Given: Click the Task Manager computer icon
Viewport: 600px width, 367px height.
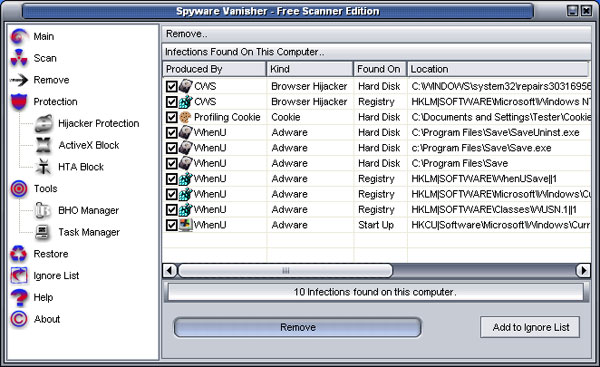Looking at the screenshot, I should click(42, 232).
